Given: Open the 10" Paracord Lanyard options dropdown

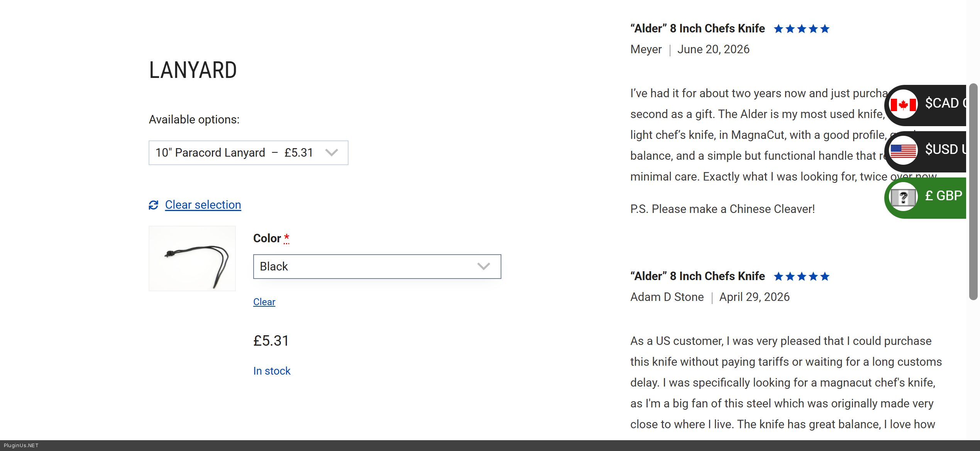Looking at the screenshot, I should pos(248,153).
